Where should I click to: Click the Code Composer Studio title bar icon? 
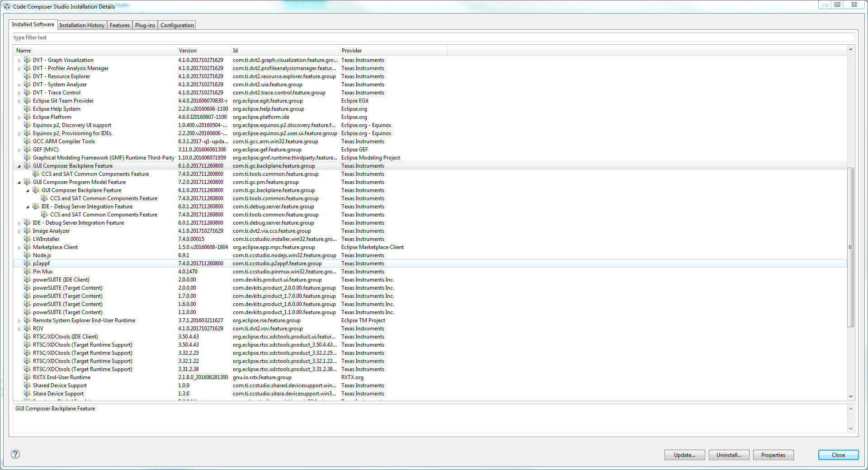[x=7, y=6]
